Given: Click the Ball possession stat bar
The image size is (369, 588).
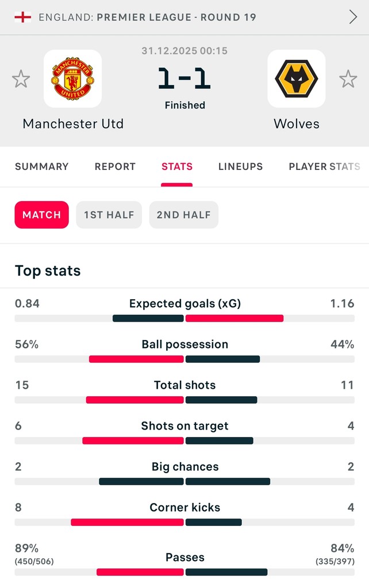Looking at the screenshot, I should pyautogui.click(x=184, y=359).
